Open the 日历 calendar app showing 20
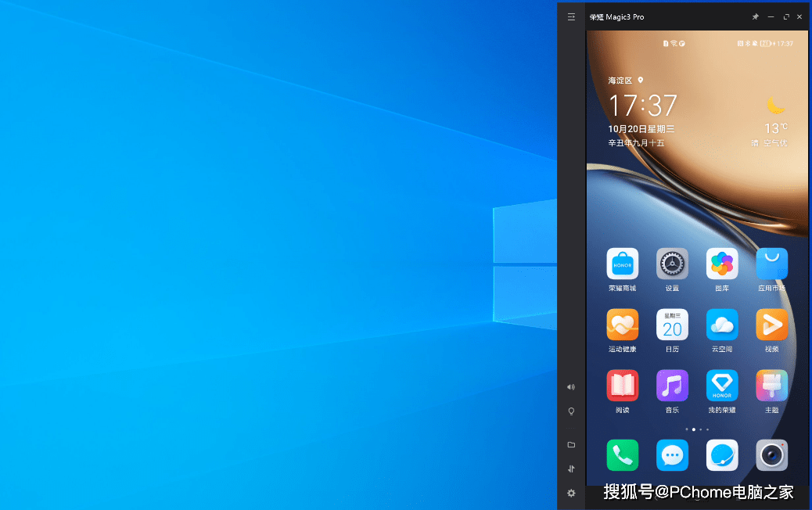812x510 pixels. click(672, 325)
